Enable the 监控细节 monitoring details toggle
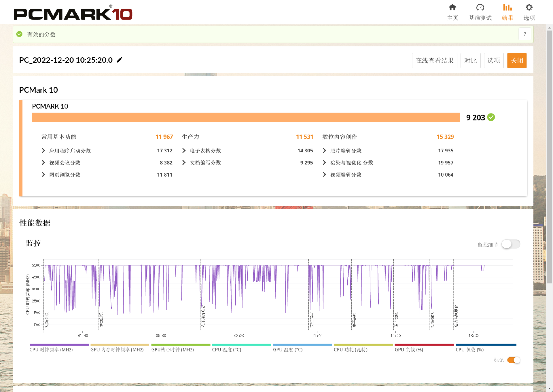Viewport: 553px width, 392px height. coord(510,244)
